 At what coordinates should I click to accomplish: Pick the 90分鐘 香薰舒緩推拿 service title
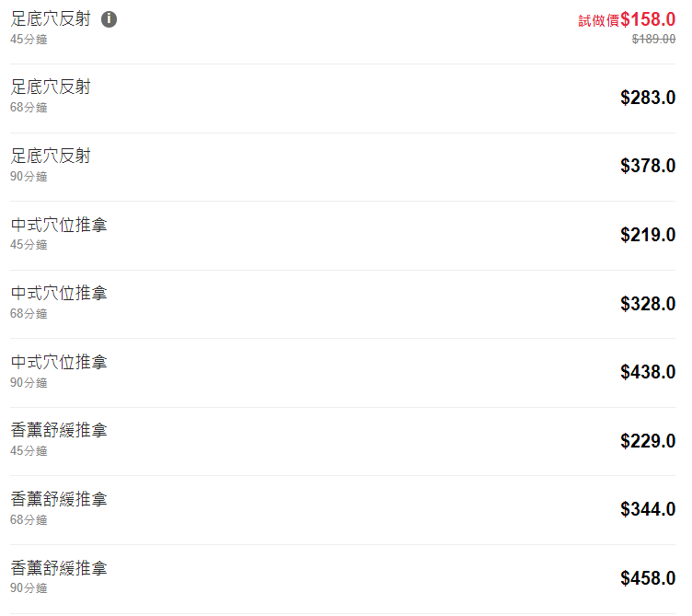coord(59,569)
